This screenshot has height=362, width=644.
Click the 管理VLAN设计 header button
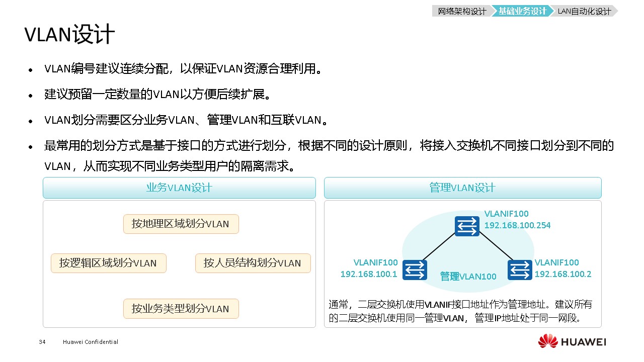point(462,188)
